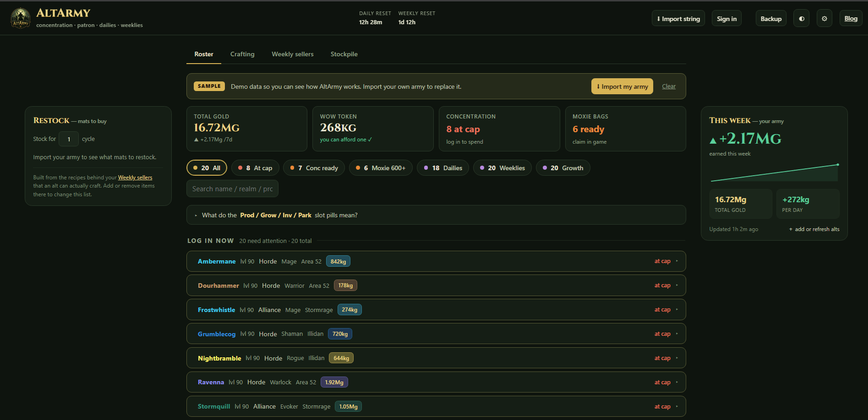Clear the sample demo data

click(669, 86)
